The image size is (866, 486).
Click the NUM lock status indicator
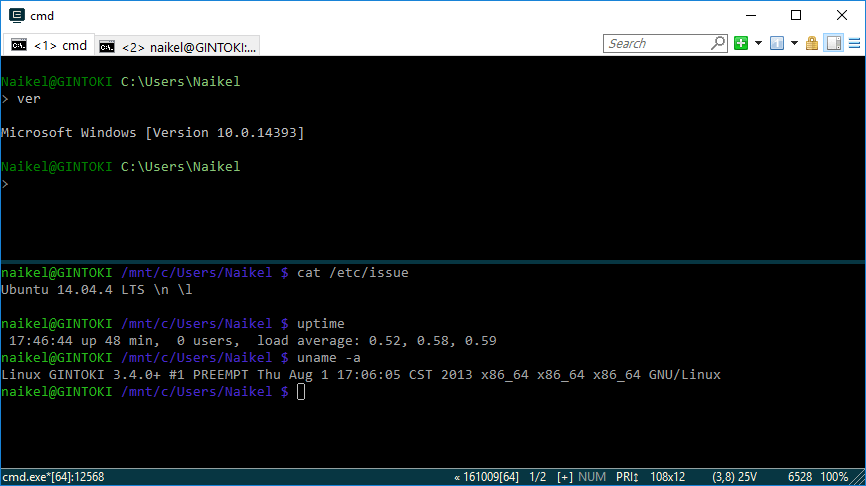(592, 477)
